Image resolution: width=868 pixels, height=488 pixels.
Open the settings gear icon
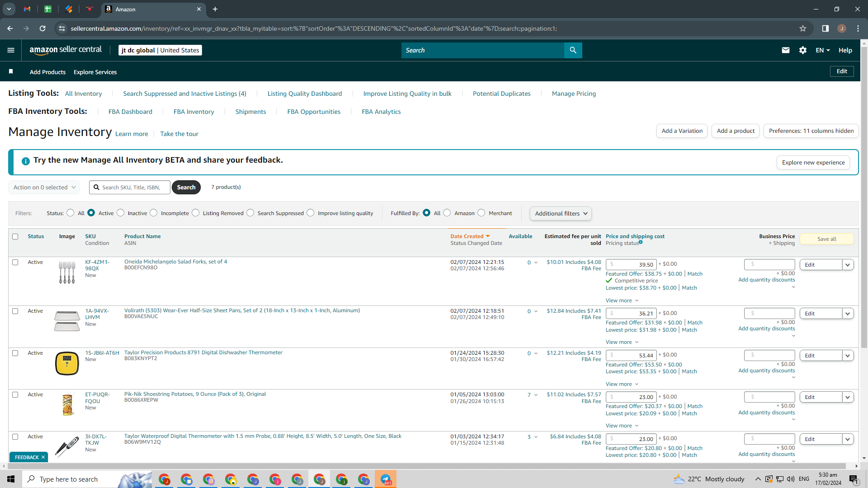(x=803, y=50)
